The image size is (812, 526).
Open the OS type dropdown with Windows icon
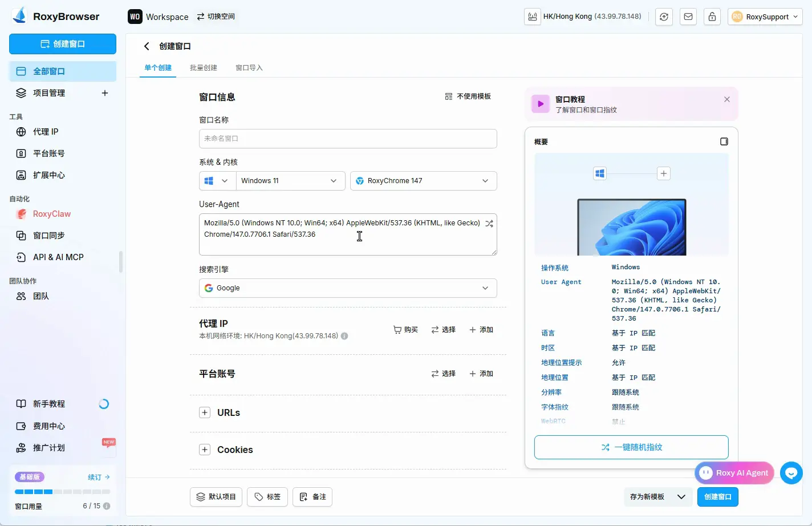tap(217, 181)
